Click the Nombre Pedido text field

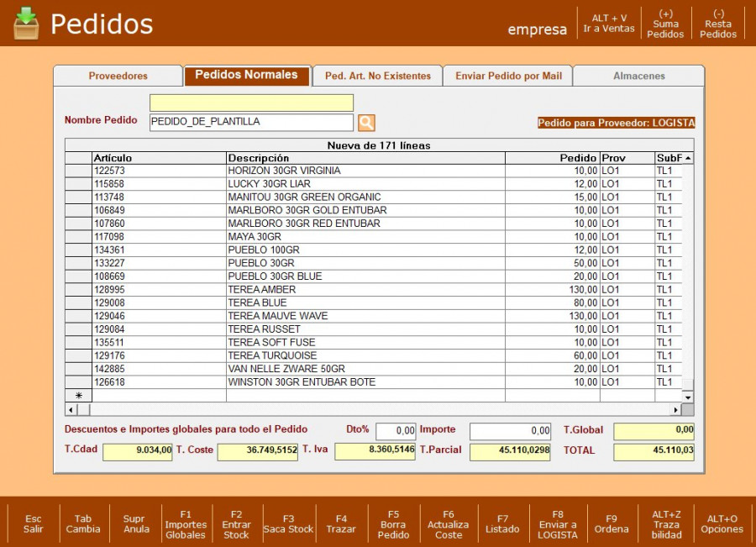tap(251, 123)
